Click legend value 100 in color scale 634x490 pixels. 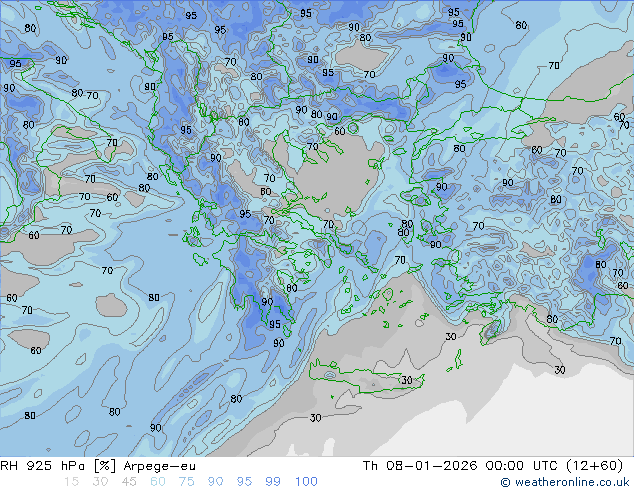[x=306, y=482]
